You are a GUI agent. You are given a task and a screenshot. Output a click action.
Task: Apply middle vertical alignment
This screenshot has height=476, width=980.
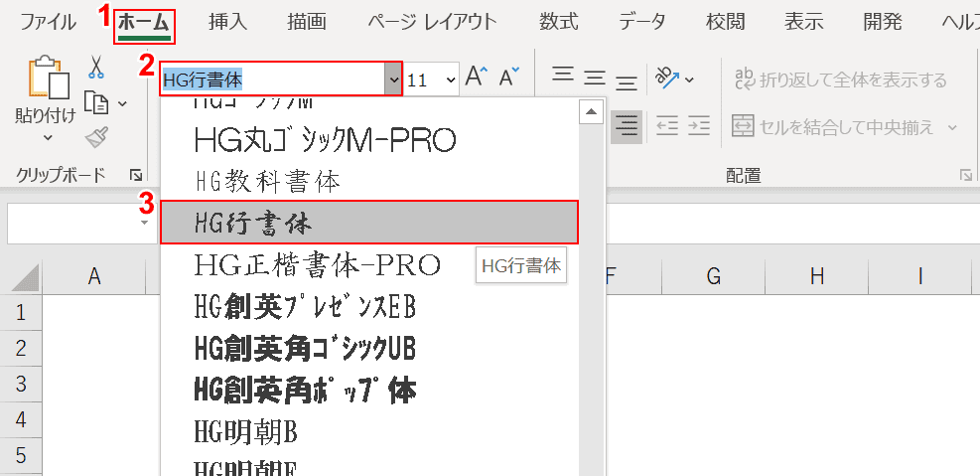coord(595,79)
